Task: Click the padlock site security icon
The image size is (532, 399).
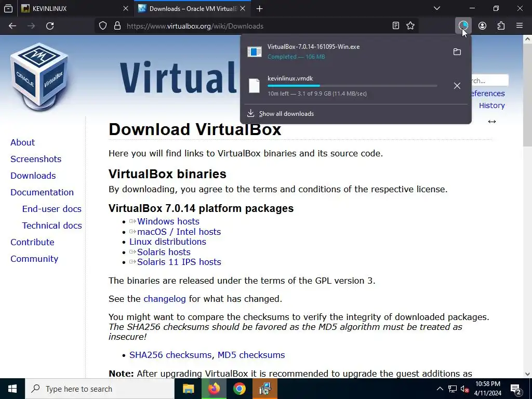Action: pos(117,26)
